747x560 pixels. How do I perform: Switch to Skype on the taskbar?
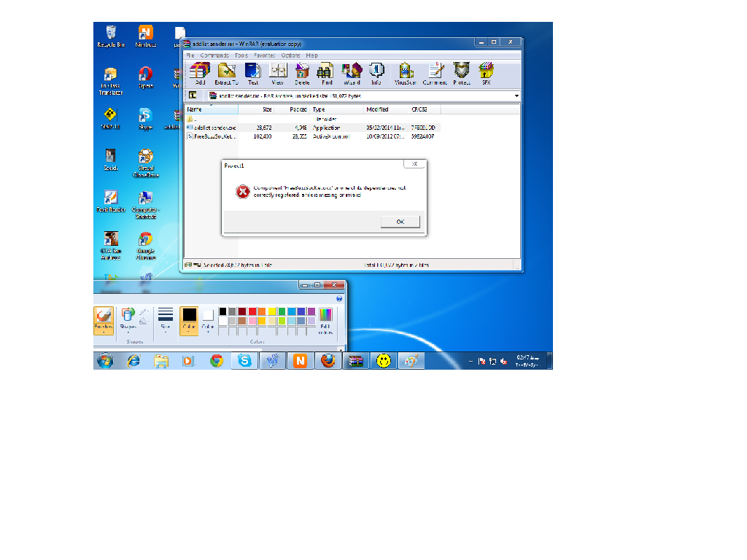244,361
